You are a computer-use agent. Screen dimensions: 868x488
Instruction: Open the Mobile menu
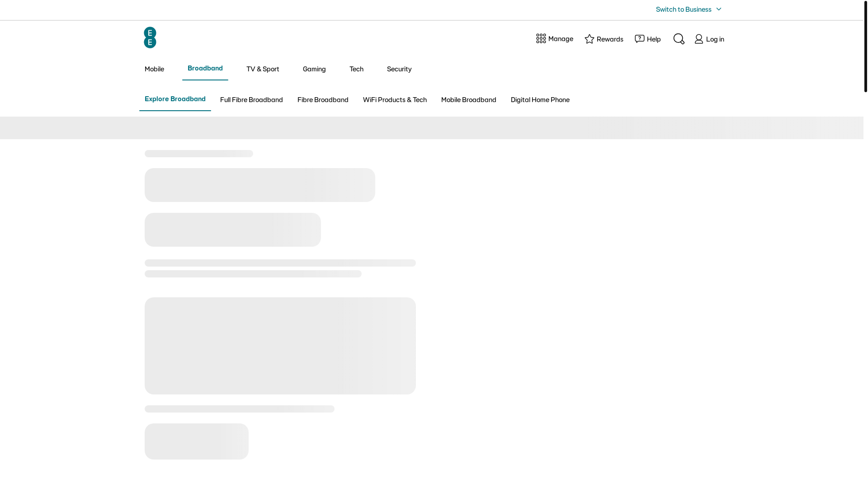click(x=154, y=69)
